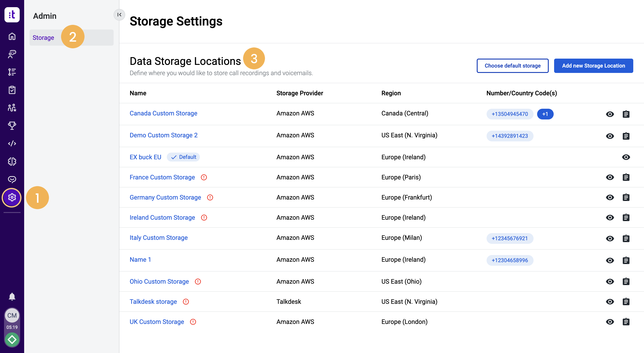This screenshot has height=353, width=644.
Task: Click Choose default storage button
Action: [513, 66]
